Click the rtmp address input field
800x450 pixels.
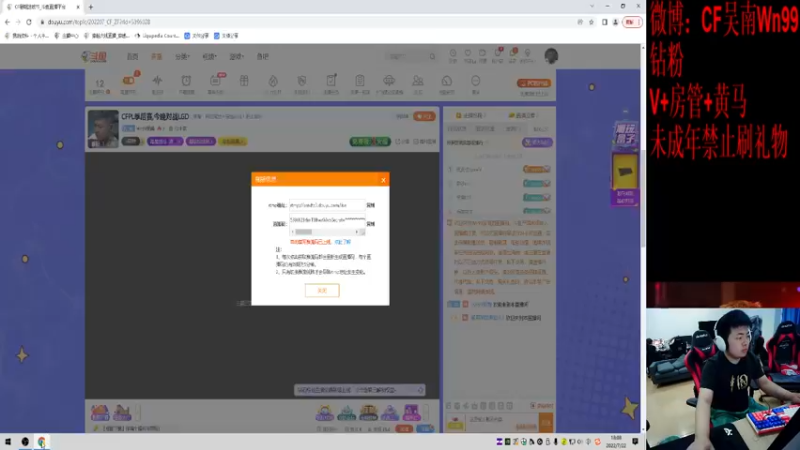point(327,205)
